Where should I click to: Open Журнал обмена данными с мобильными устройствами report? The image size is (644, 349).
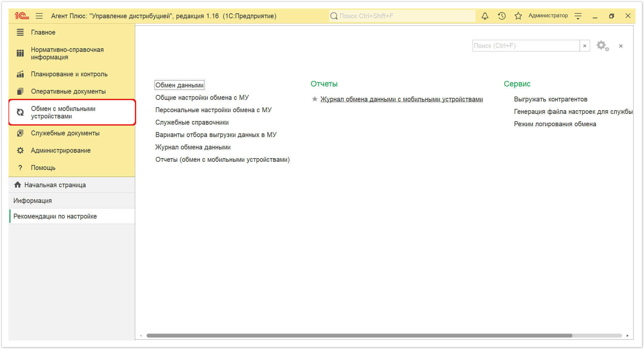[402, 99]
